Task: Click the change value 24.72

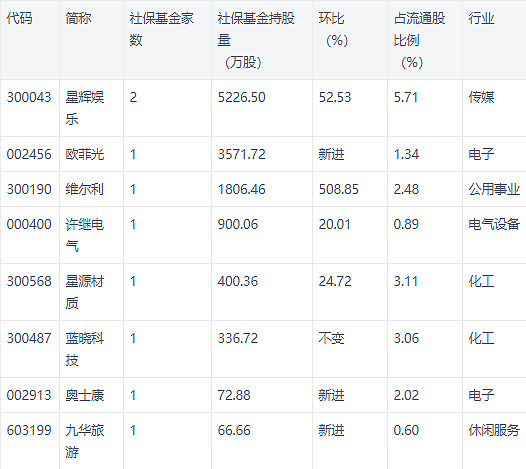Action: 335,281
